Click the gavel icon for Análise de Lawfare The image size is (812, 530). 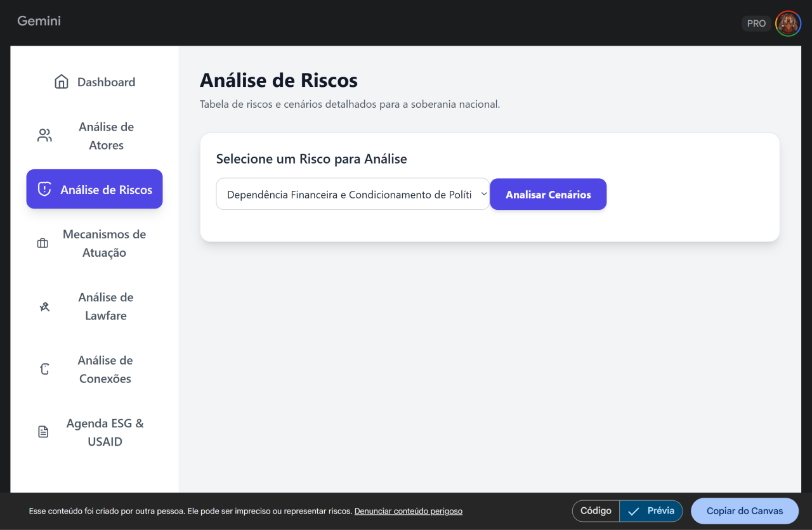pyautogui.click(x=44, y=307)
